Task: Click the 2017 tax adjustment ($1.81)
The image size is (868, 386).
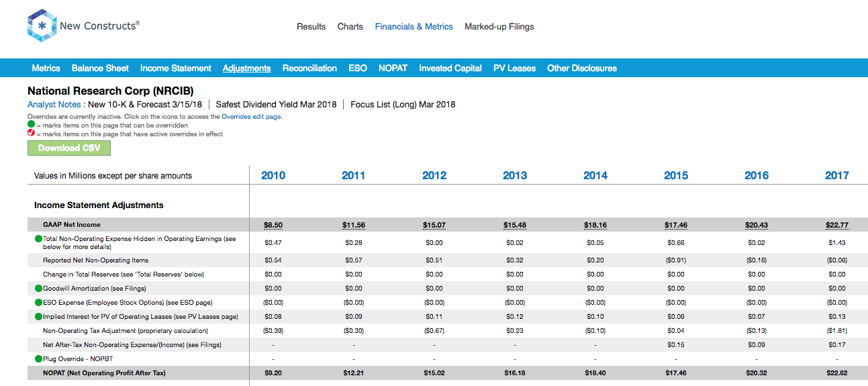Action: [x=837, y=330]
